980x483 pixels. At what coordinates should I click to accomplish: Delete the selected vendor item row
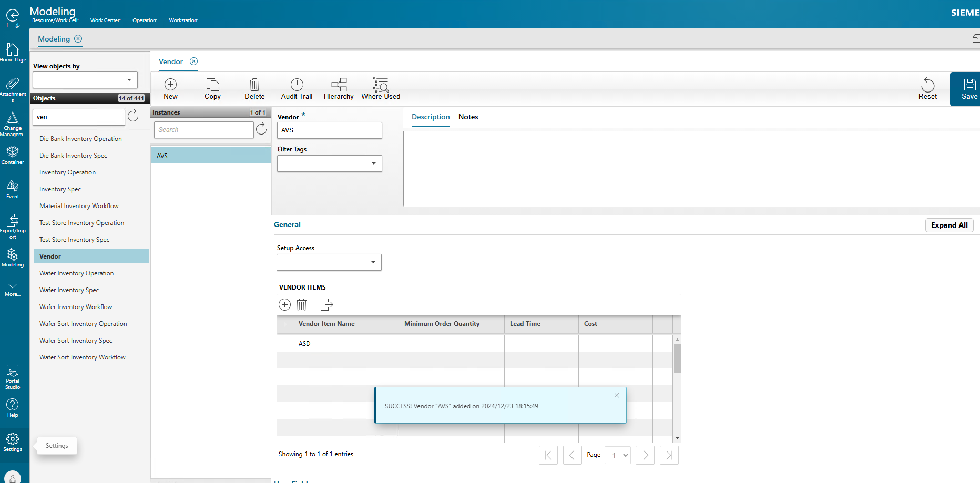[x=301, y=304]
